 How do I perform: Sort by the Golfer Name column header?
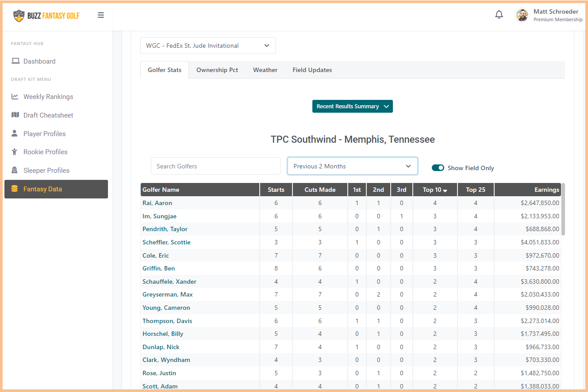(200, 190)
